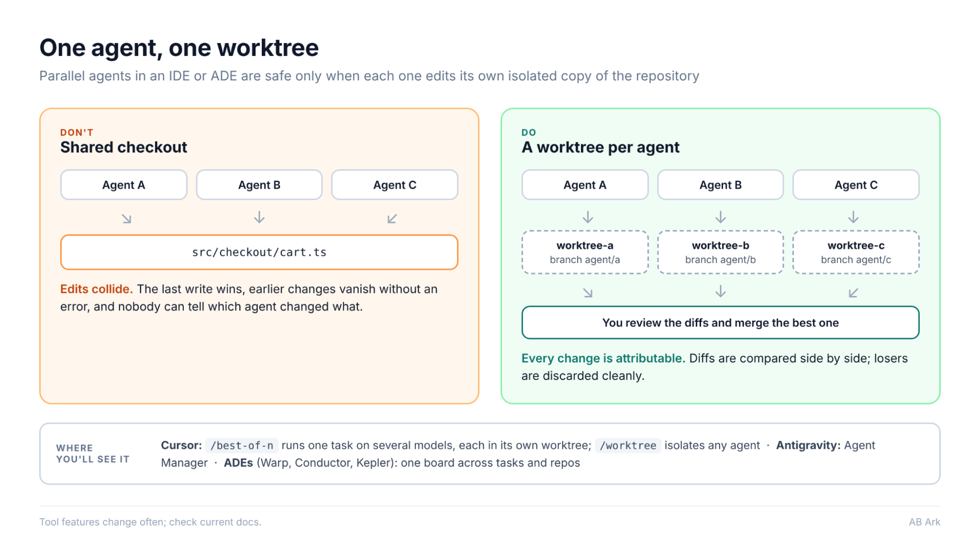The height and width of the screenshot is (560, 980).
Task: Click the 'ADEs' bold label
Action: pos(238,463)
